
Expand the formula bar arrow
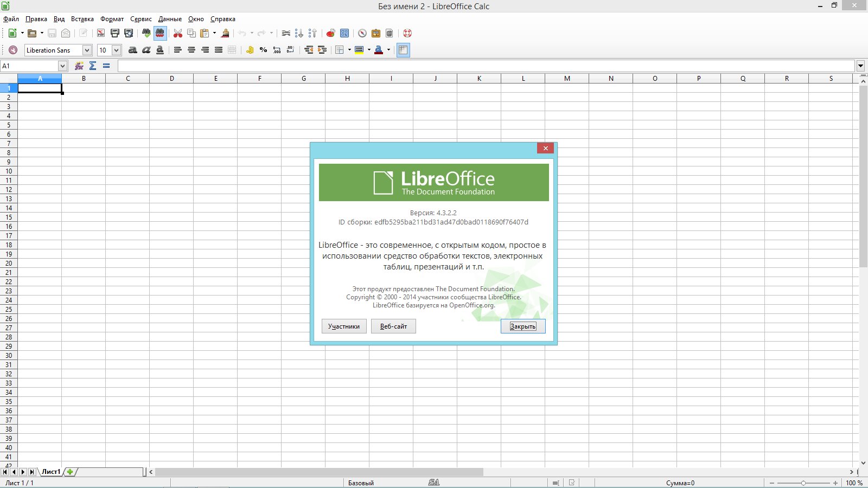(860, 66)
